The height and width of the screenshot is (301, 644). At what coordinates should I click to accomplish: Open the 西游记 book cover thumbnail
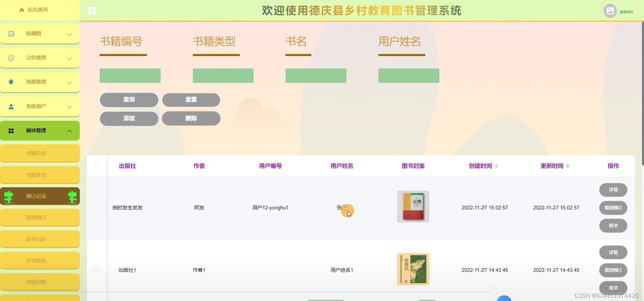point(413,269)
